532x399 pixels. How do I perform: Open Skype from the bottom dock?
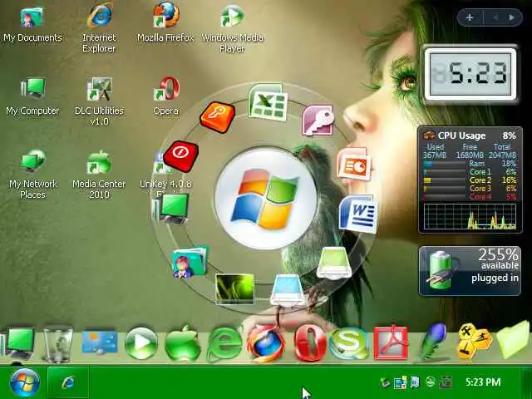tap(349, 343)
